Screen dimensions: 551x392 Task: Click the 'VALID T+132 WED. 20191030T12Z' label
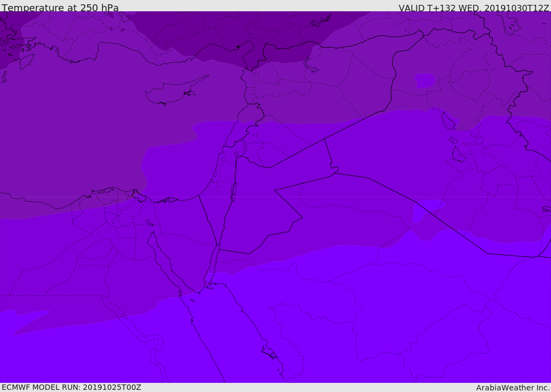(474, 8)
